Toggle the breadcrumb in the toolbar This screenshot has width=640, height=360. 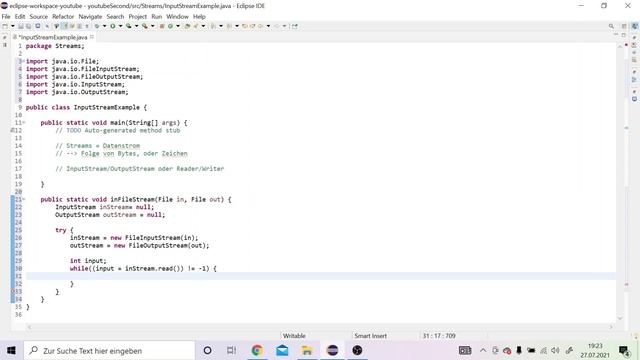[56, 26]
